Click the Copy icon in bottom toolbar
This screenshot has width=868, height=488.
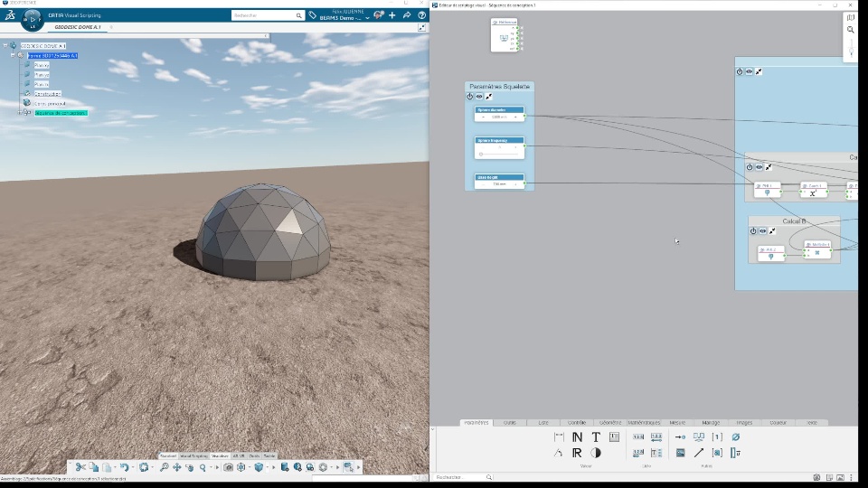coord(93,467)
